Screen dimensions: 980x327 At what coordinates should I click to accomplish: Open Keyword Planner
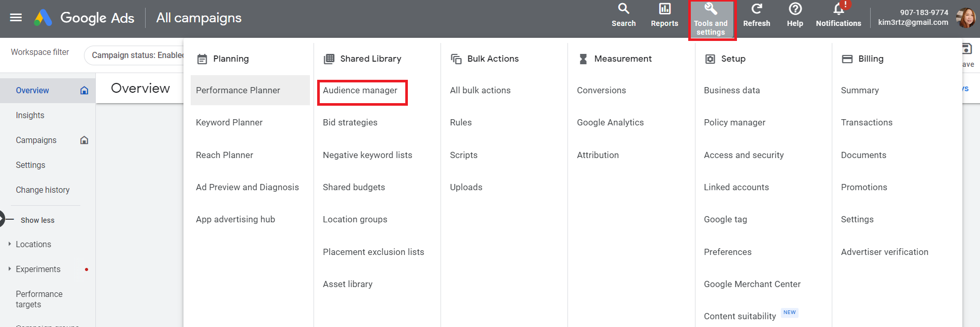pyautogui.click(x=229, y=123)
